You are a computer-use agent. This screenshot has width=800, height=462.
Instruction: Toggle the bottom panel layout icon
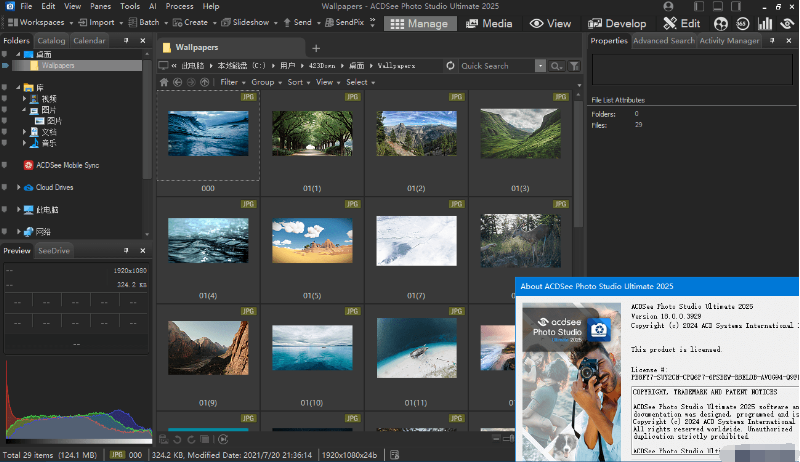717,6
